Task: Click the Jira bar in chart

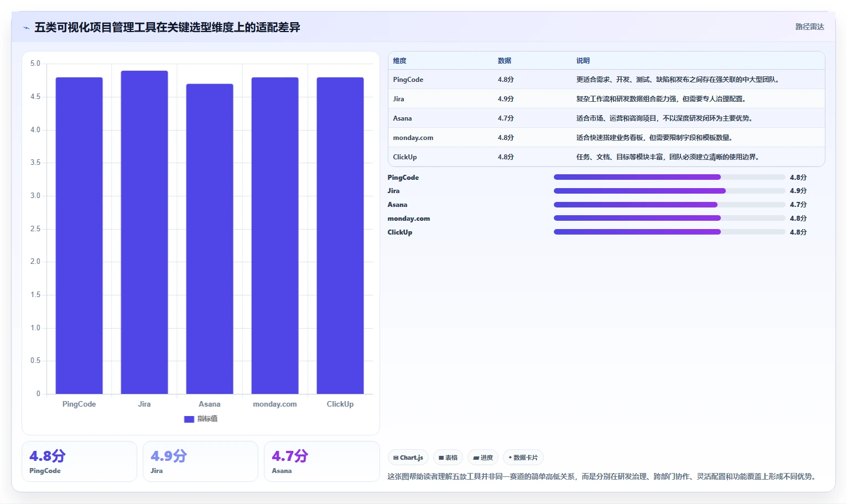Action: pyautogui.click(x=144, y=232)
